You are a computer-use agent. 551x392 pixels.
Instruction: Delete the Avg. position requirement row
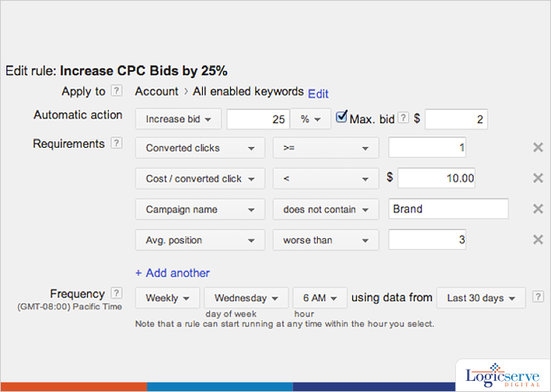pyautogui.click(x=537, y=240)
